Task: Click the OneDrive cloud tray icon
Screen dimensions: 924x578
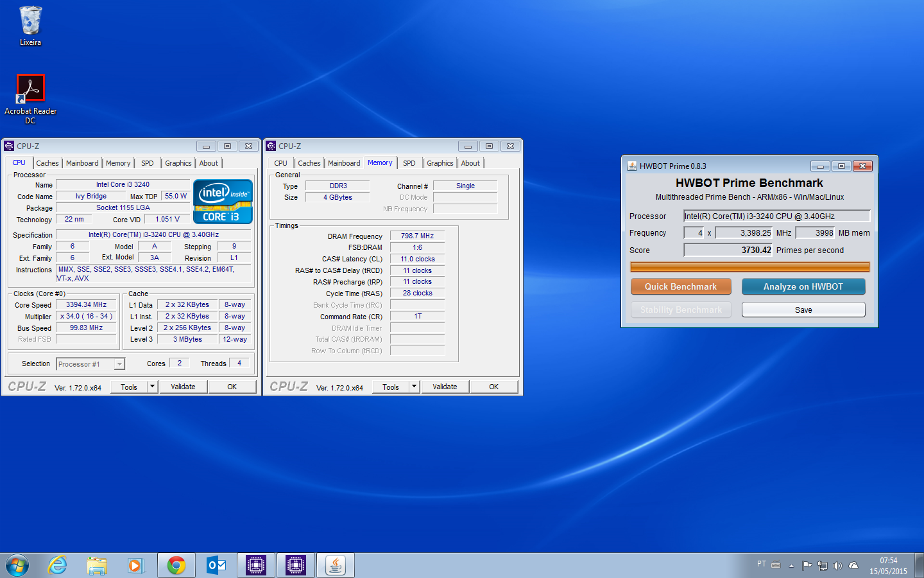Action: pyautogui.click(x=853, y=566)
